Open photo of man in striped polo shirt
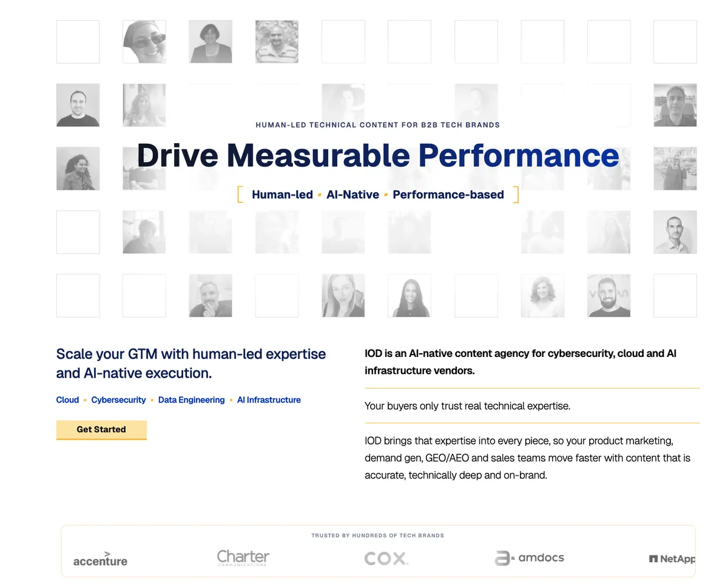This screenshot has width=728, height=587. 277,42
